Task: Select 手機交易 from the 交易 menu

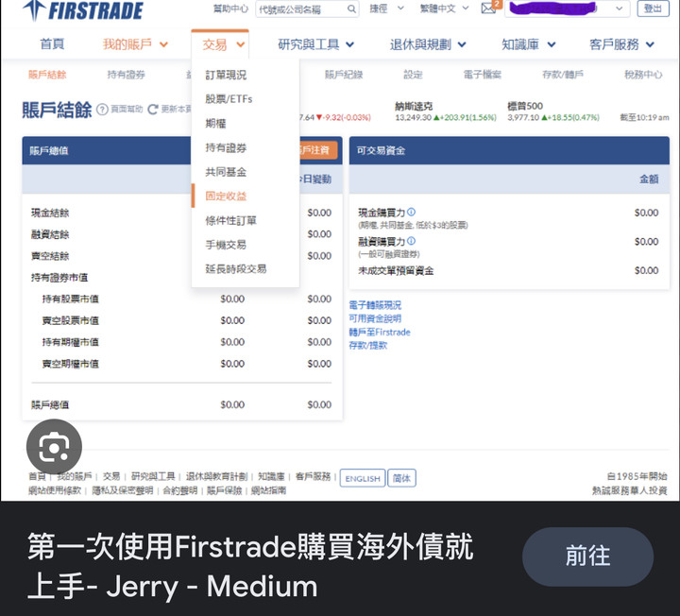Action: coord(226,245)
